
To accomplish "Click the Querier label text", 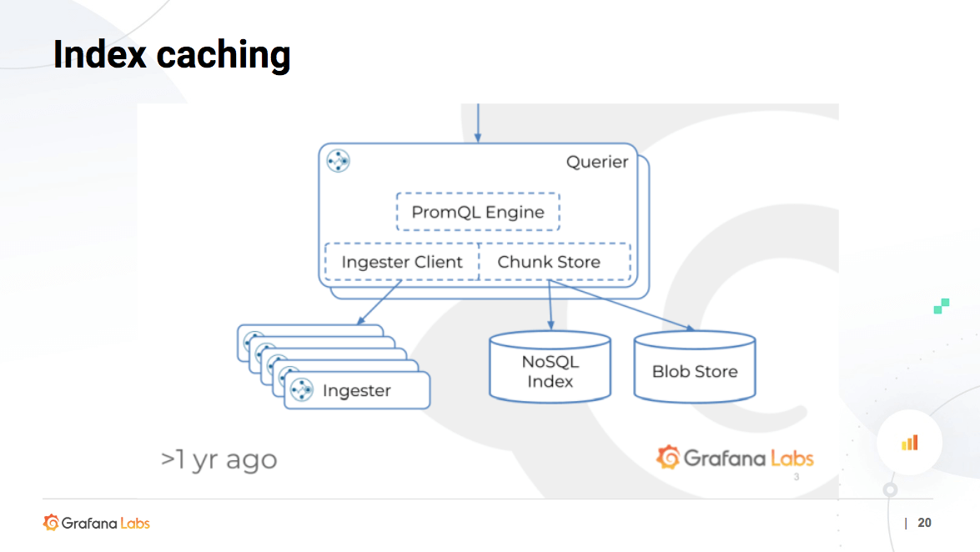I will point(597,162).
